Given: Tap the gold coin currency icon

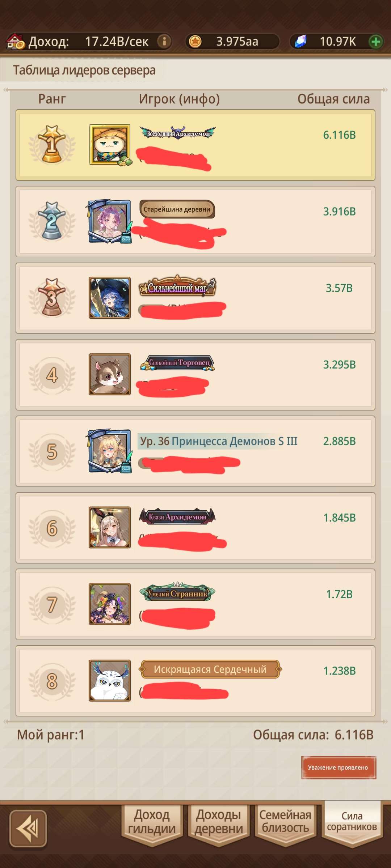Looking at the screenshot, I should coord(195,41).
